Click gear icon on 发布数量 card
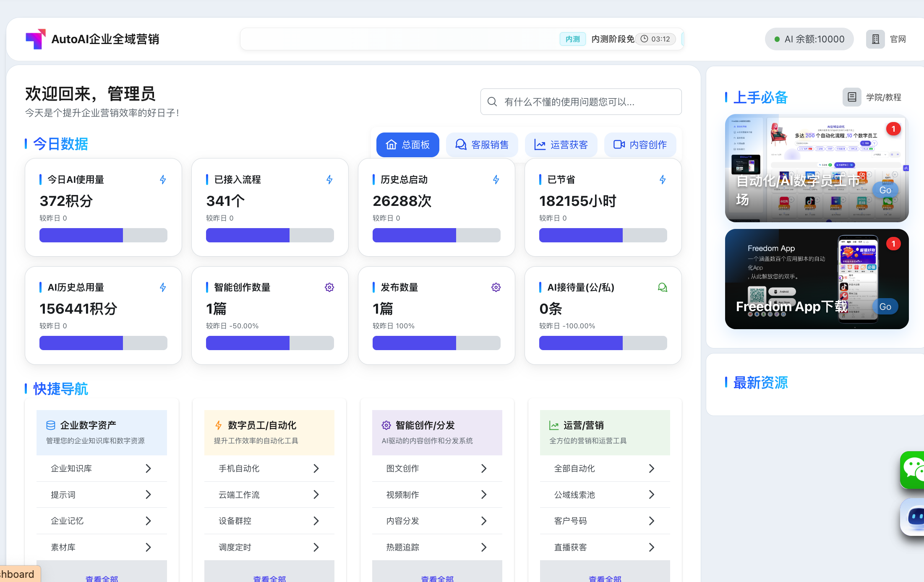The height and width of the screenshot is (582, 924). (x=496, y=287)
